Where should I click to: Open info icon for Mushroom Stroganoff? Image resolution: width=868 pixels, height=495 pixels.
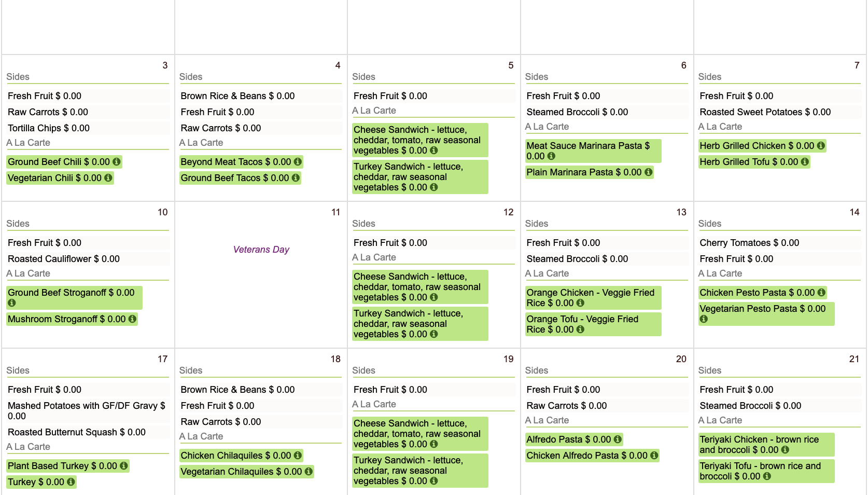coord(132,319)
